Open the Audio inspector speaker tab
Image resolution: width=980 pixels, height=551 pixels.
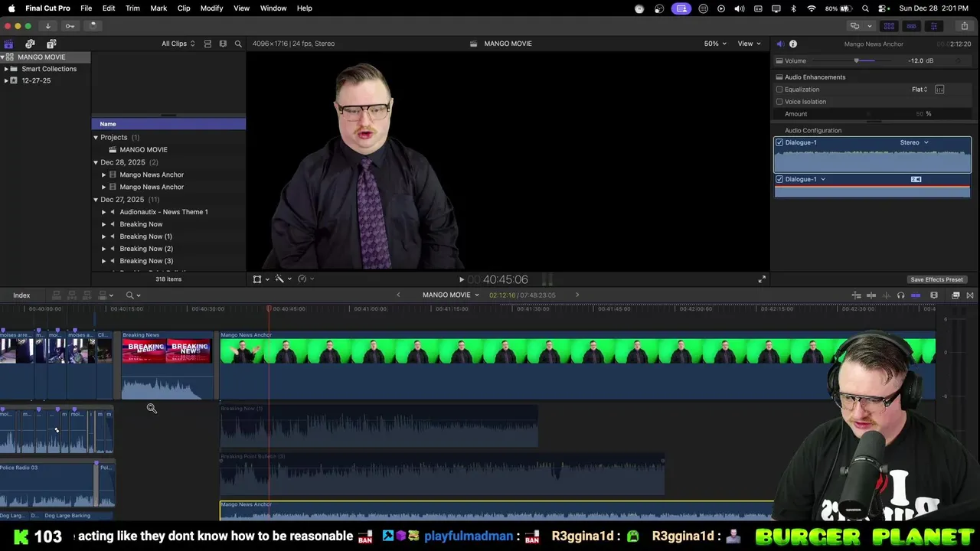pyautogui.click(x=780, y=44)
